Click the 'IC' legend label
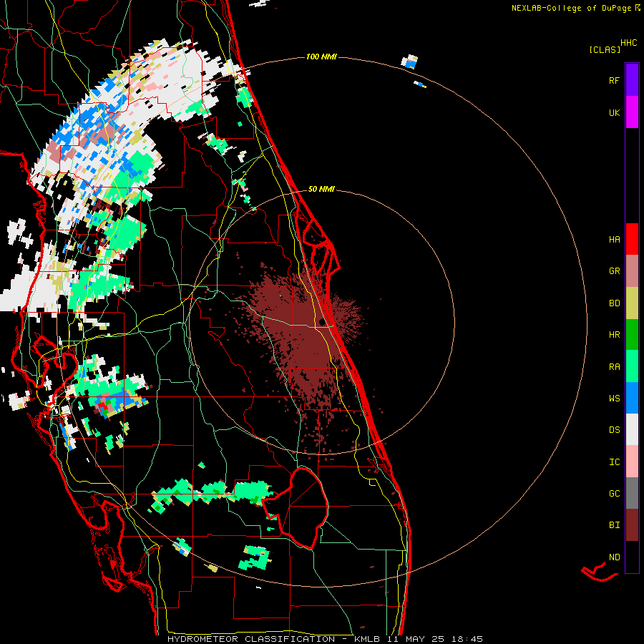The image size is (644, 644). (614, 462)
